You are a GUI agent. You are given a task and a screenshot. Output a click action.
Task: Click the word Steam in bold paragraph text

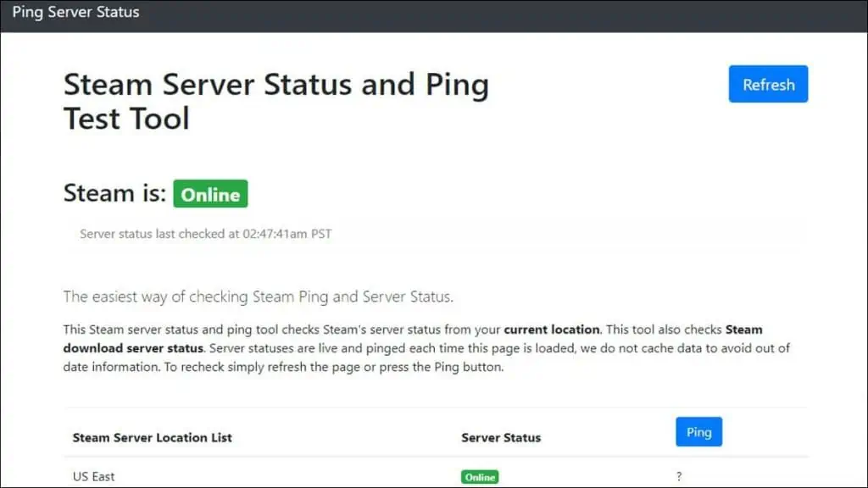click(x=744, y=329)
